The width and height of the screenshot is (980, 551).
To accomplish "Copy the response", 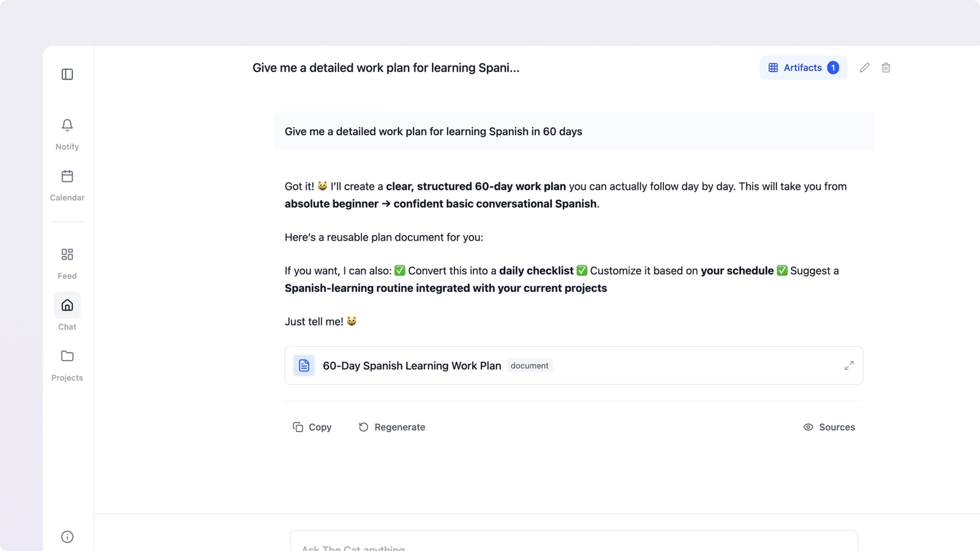I will coord(312,427).
